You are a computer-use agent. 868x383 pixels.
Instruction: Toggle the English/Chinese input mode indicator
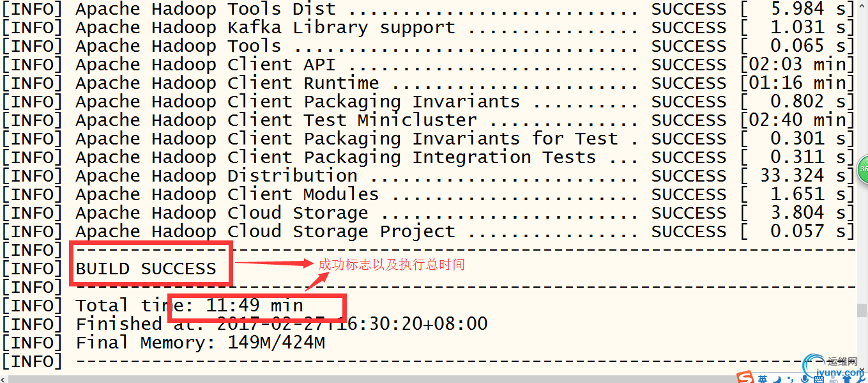[763, 379]
